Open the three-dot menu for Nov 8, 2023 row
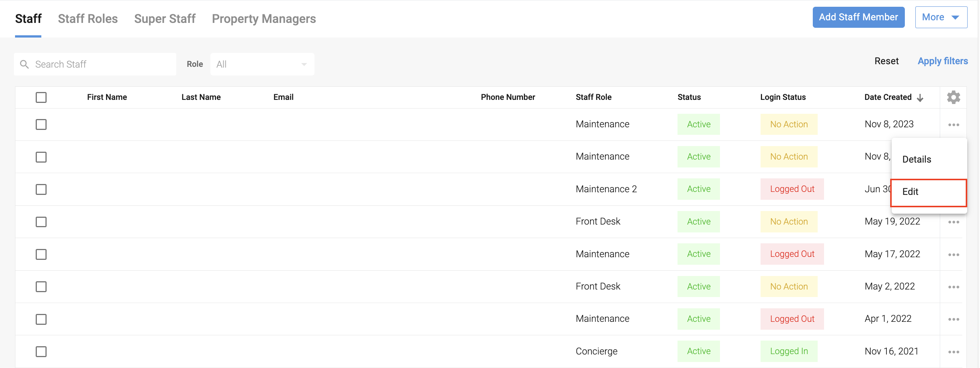Image resolution: width=980 pixels, height=368 pixels. (x=953, y=125)
